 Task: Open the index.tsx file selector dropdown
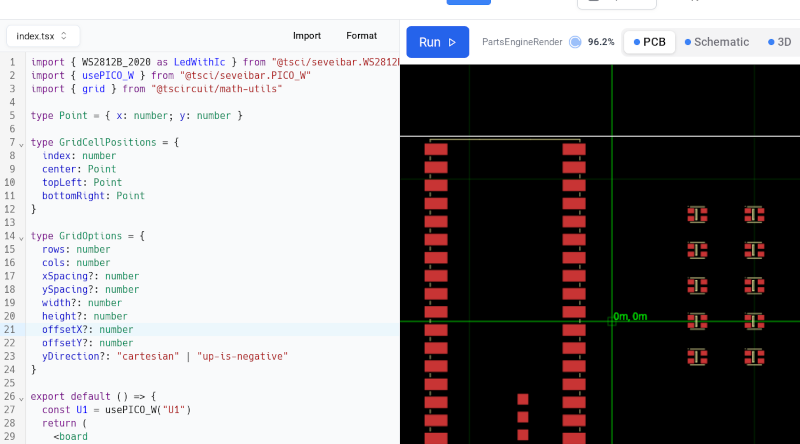coord(42,36)
